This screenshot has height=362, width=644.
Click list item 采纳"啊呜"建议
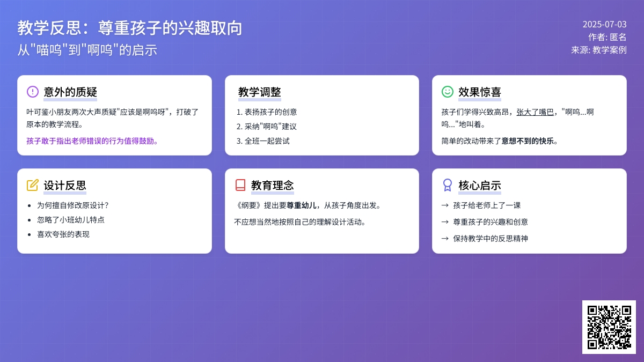pos(271,127)
